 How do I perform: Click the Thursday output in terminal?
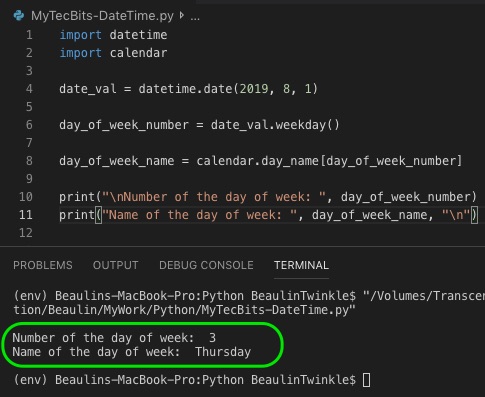point(223,352)
